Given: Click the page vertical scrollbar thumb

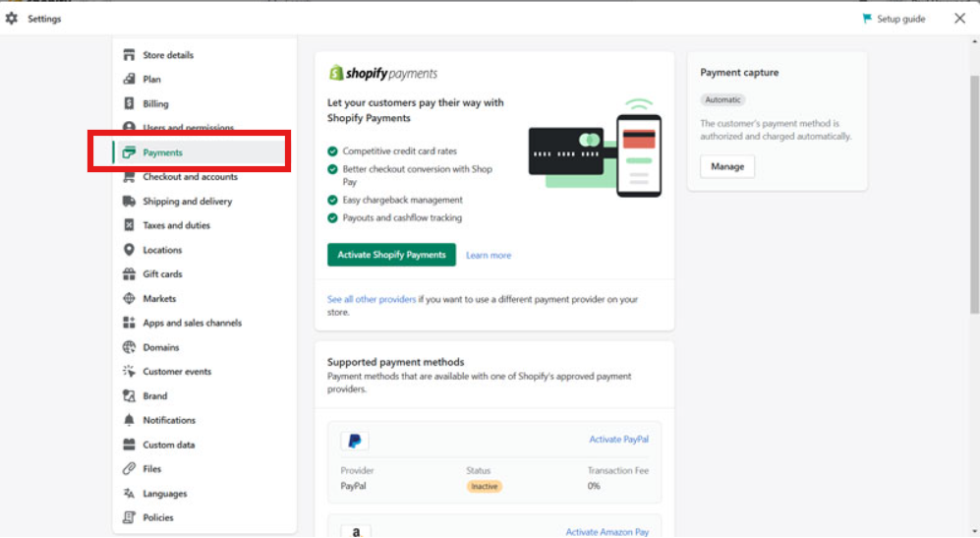Looking at the screenshot, I should pyautogui.click(x=974, y=194).
